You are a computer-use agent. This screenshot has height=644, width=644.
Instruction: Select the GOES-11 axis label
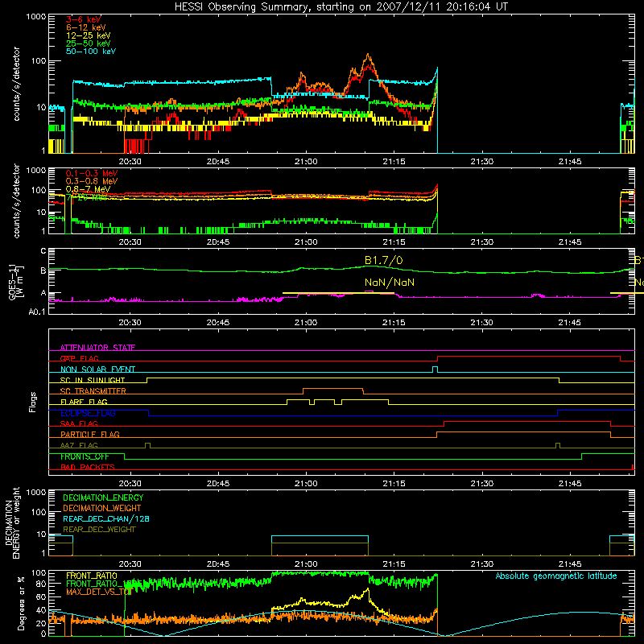coord(16,283)
